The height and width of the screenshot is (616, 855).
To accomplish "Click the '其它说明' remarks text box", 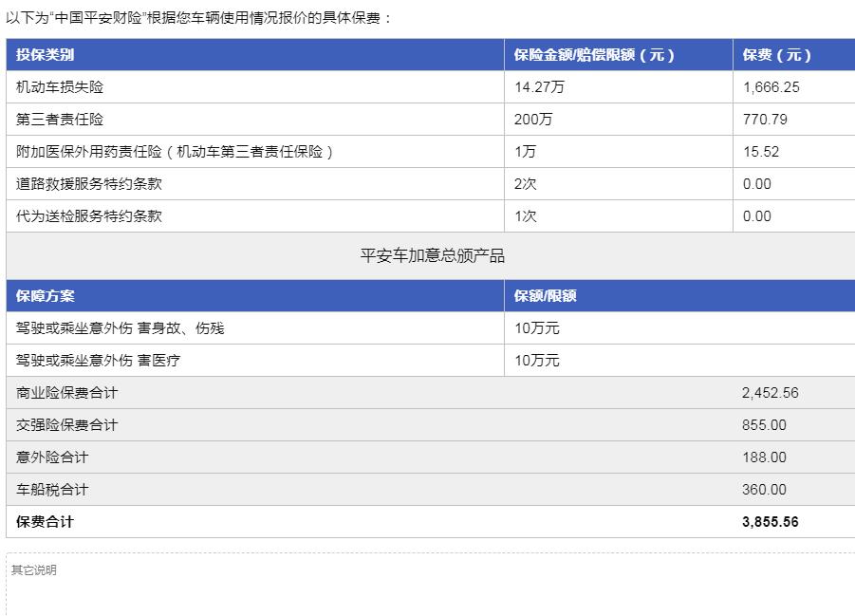I will (430, 585).
